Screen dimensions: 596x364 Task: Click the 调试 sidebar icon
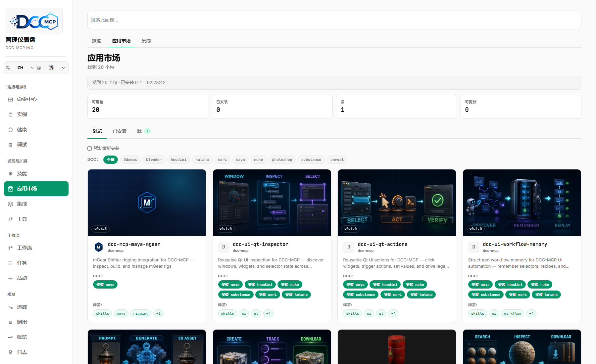[x=11, y=145]
